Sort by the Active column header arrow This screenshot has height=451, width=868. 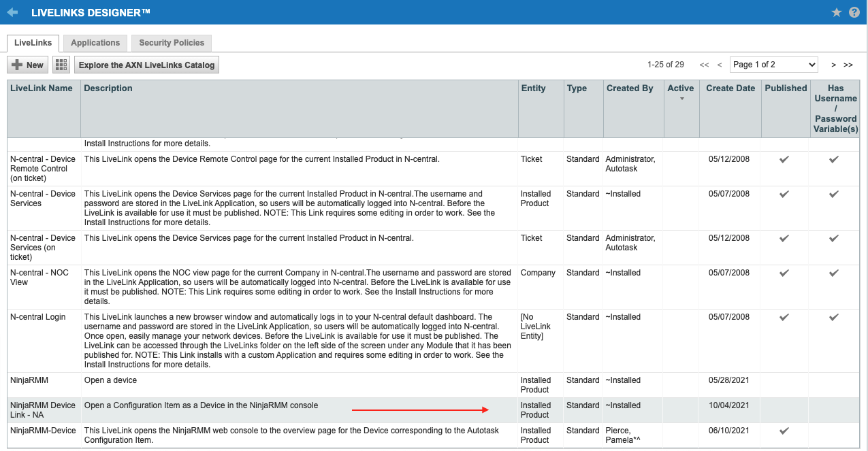[681, 99]
